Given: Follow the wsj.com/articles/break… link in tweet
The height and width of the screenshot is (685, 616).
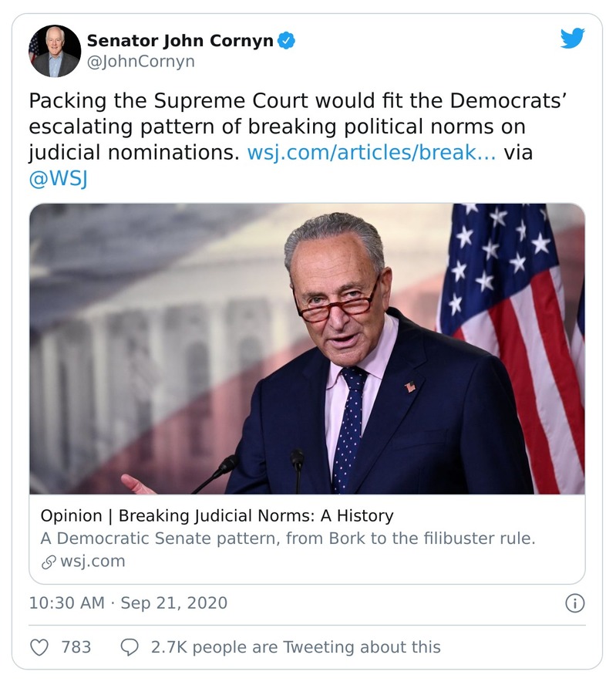Looking at the screenshot, I should coord(372,153).
